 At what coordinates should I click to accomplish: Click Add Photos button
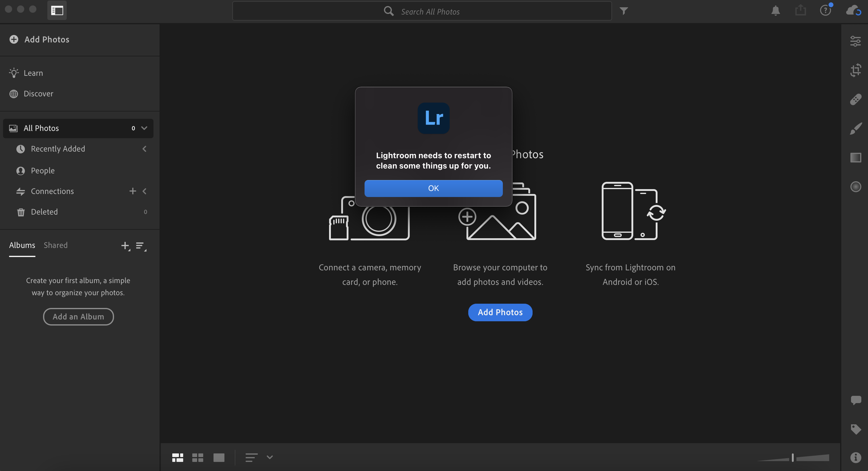500,312
